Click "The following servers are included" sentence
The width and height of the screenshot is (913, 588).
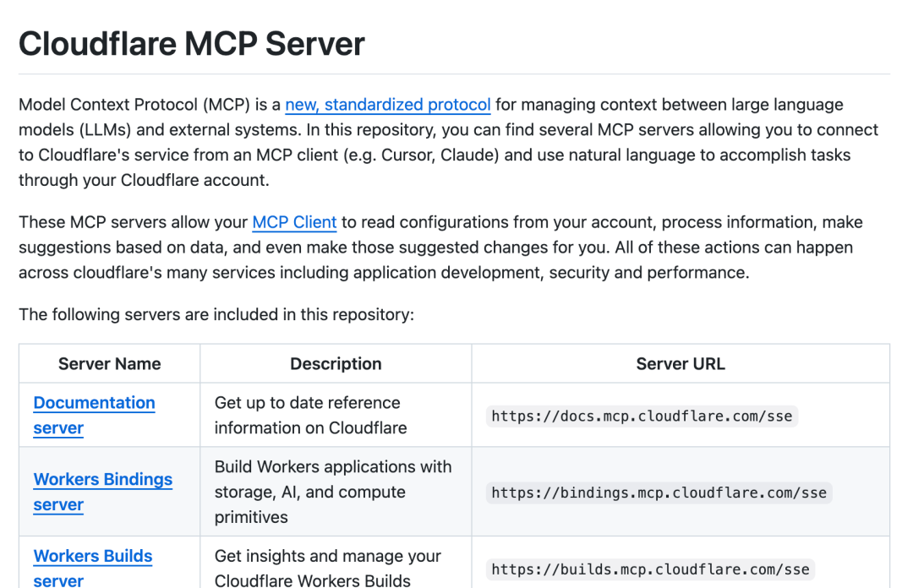point(216,315)
